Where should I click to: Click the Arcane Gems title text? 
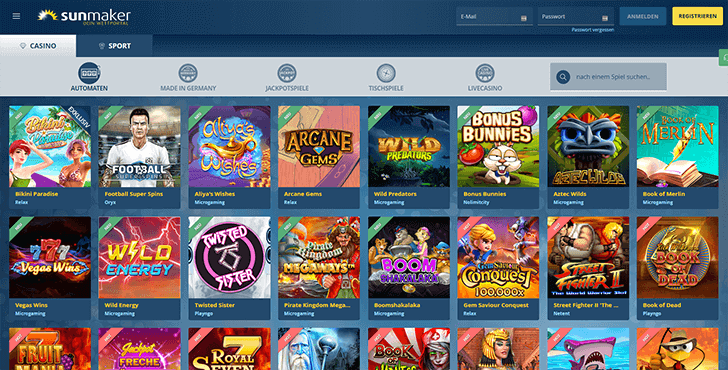pos(303,194)
